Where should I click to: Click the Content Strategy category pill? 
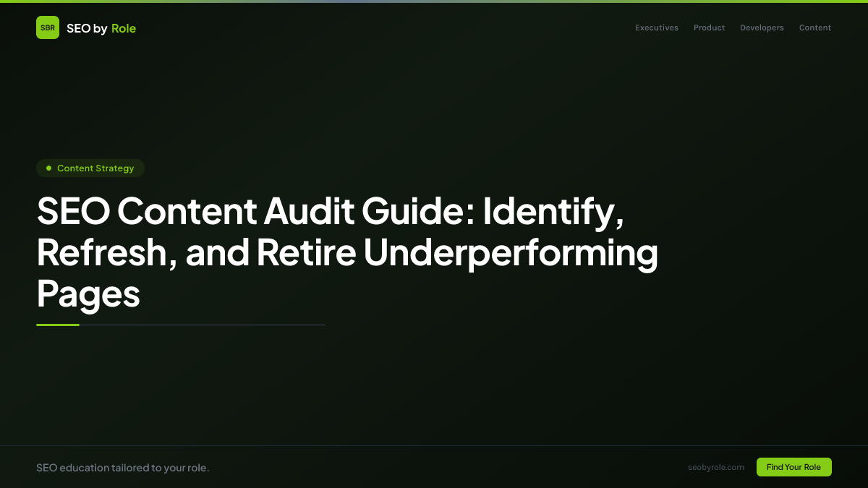90,168
